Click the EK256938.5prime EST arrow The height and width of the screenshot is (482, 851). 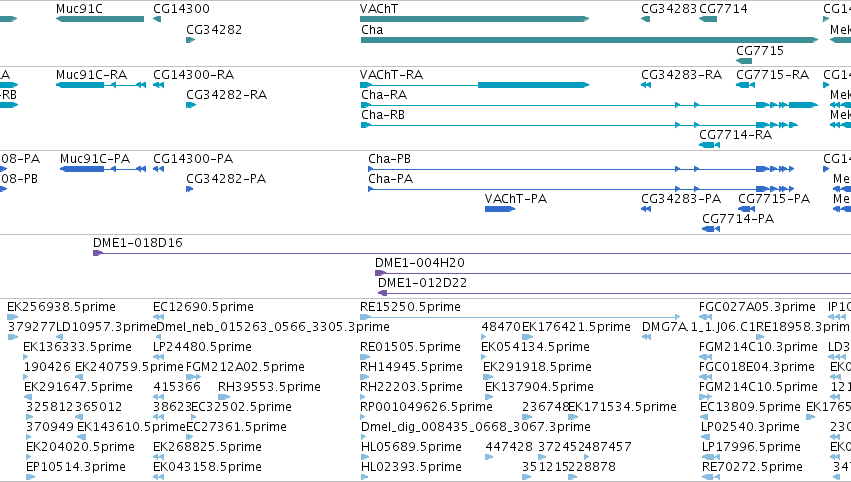(x=12, y=316)
